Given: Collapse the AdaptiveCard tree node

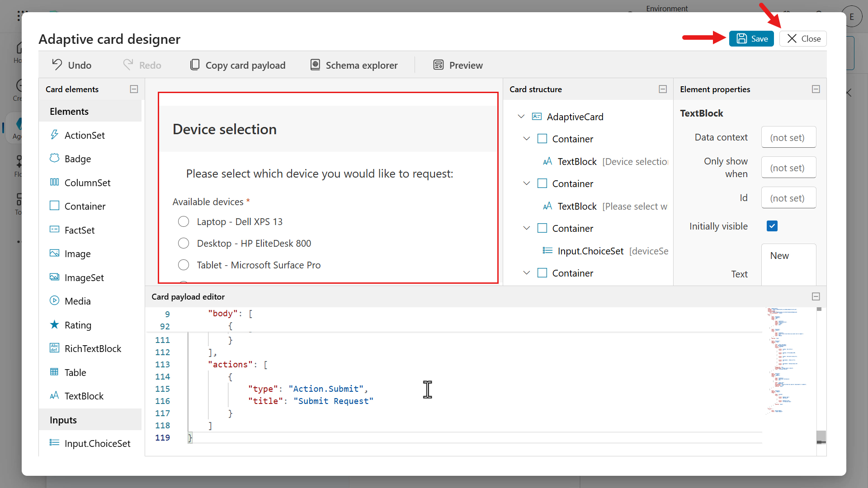Looking at the screenshot, I should point(521,117).
